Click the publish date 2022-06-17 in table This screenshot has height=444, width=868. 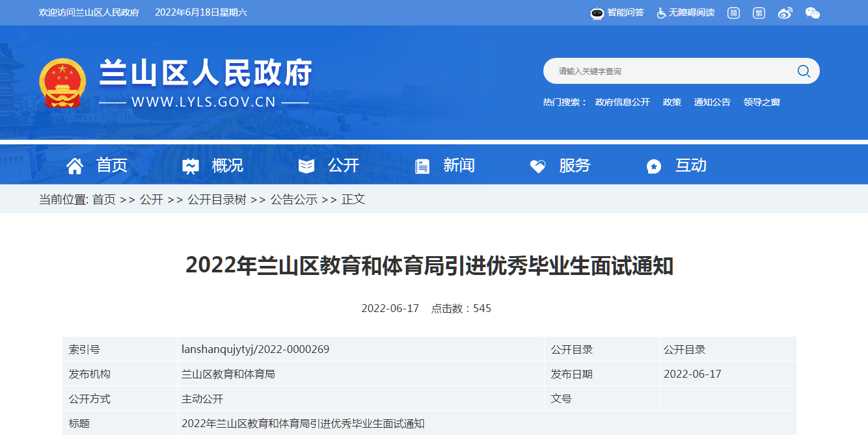click(x=692, y=374)
